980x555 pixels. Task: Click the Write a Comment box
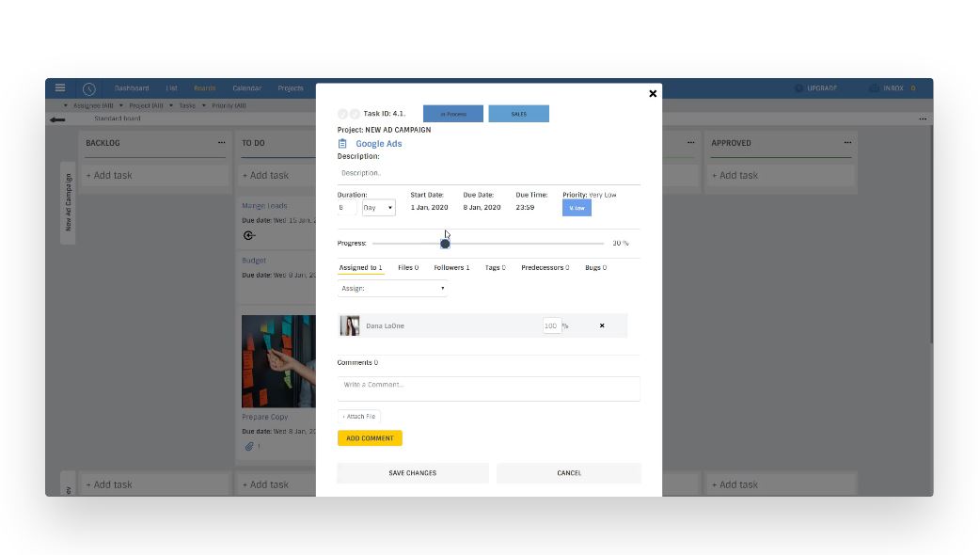click(489, 388)
